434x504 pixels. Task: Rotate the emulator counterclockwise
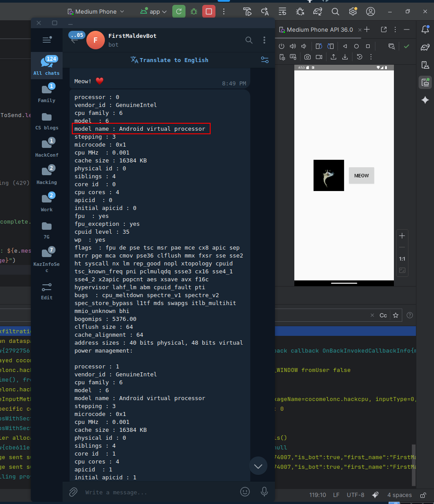coord(318,46)
